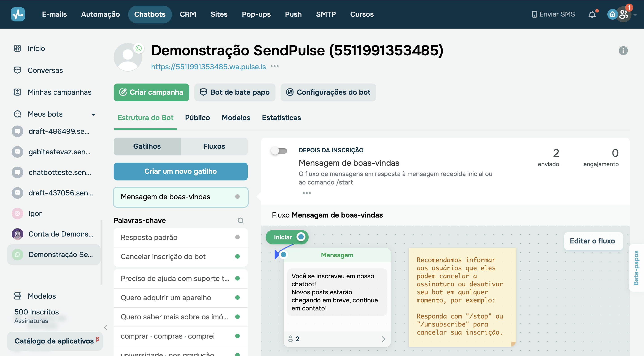
Task: Click the yellow recommendation note
Action: pyautogui.click(x=462, y=297)
